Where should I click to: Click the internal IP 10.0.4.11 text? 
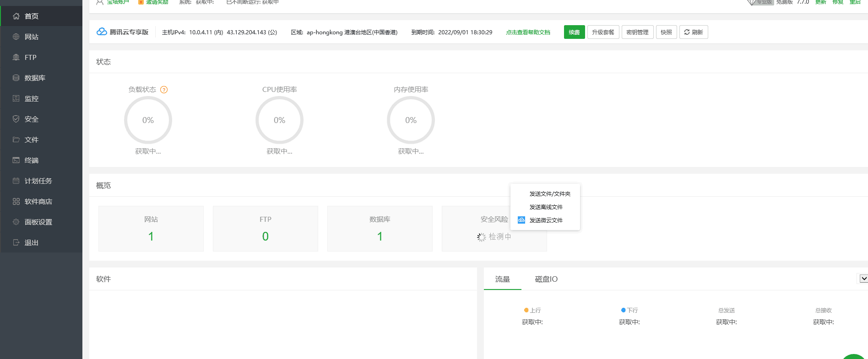[x=201, y=32]
